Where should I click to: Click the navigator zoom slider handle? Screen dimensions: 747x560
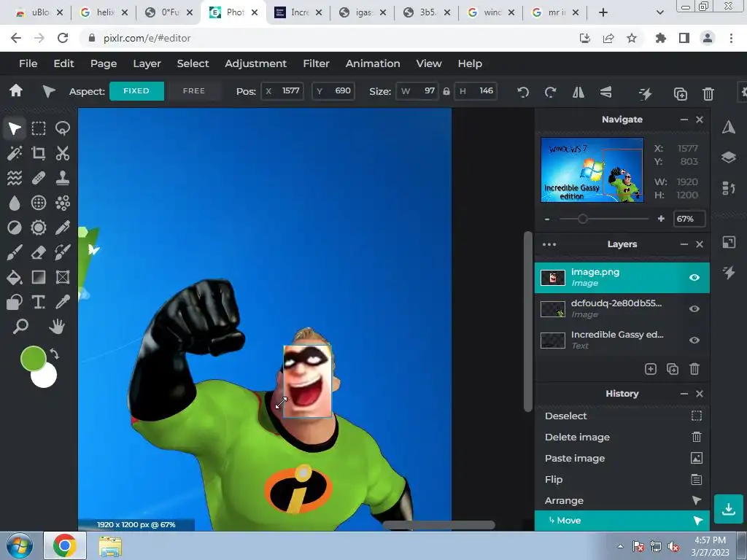(x=582, y=219)
